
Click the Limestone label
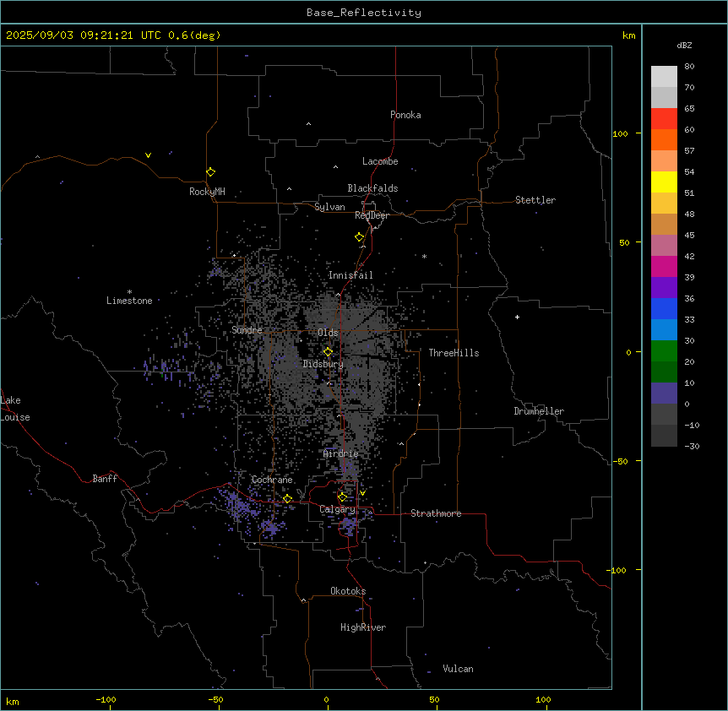coord(129,301)
